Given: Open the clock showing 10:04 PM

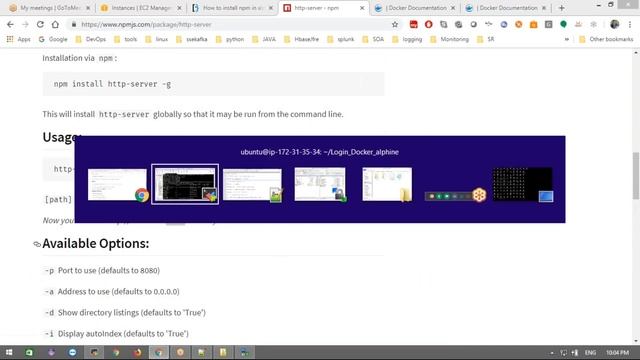Looking at the screenshot, I should tap(617, 352).
